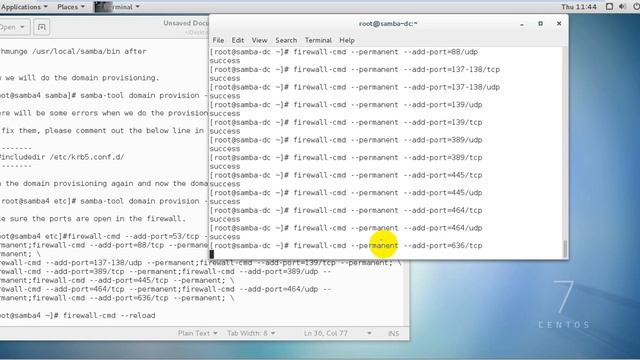Viewport: 640px width, 360px height.
Task: Click terminal line with --add-port=464/tcp
Action: [x=346, y=210]
